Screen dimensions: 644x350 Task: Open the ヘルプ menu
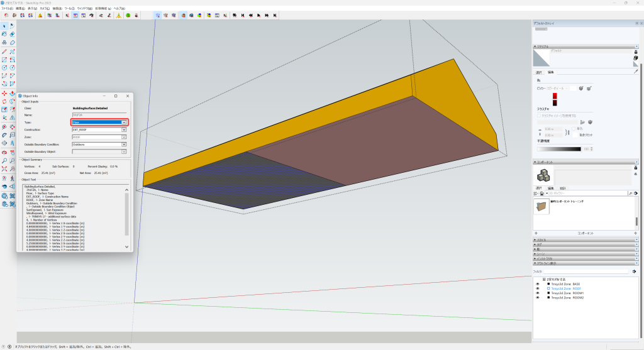(x=119, y=8)
